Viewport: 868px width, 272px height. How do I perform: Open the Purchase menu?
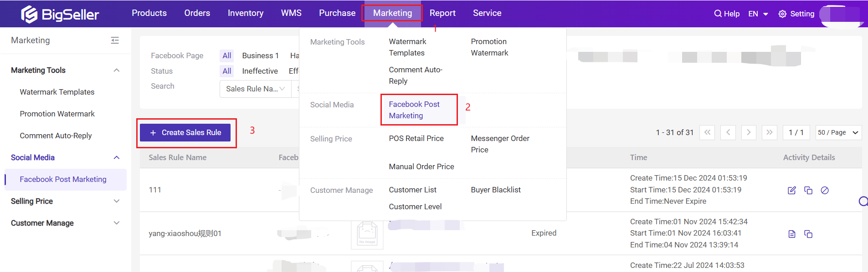337,13
